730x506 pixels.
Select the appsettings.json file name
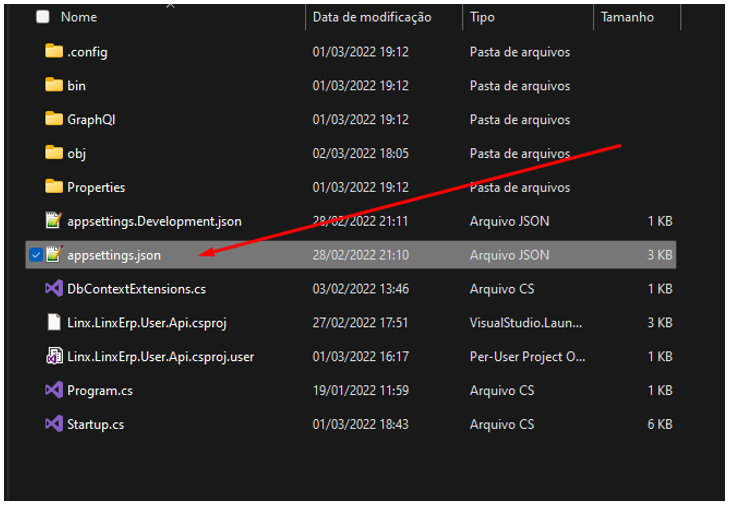(x=114, y=256)
